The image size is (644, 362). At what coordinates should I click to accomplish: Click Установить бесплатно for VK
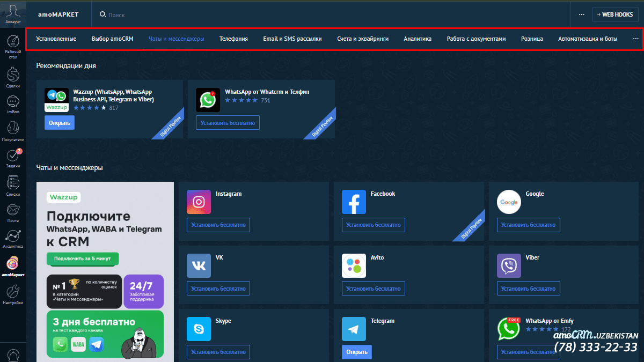(218, 289)
